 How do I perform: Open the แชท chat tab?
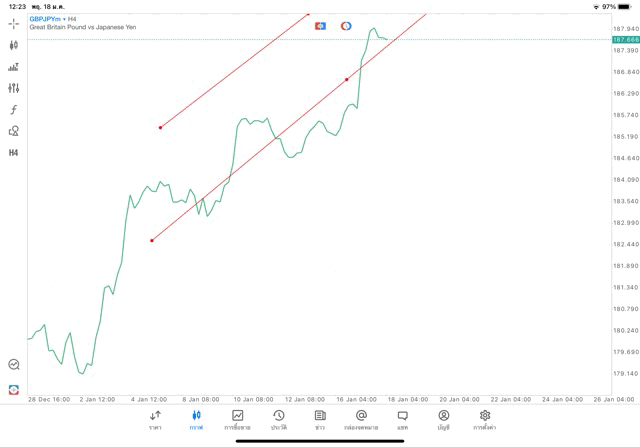pos(402,419)
